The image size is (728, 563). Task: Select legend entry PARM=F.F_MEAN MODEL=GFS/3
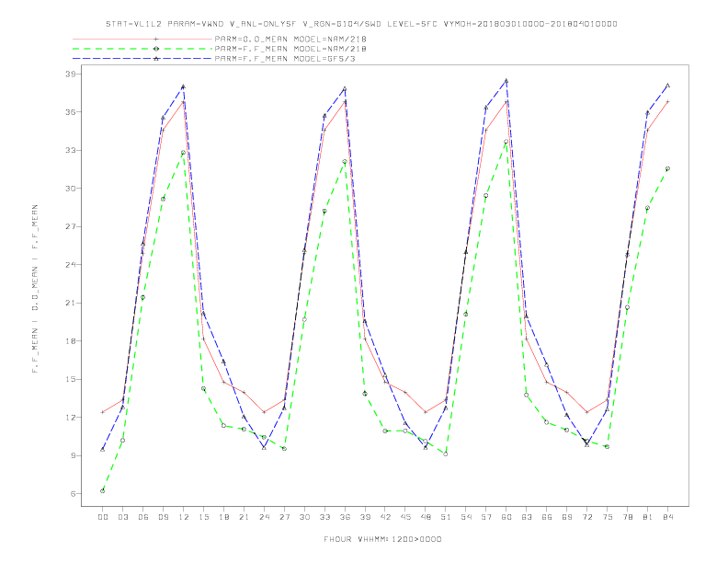[x=285, y=59]
